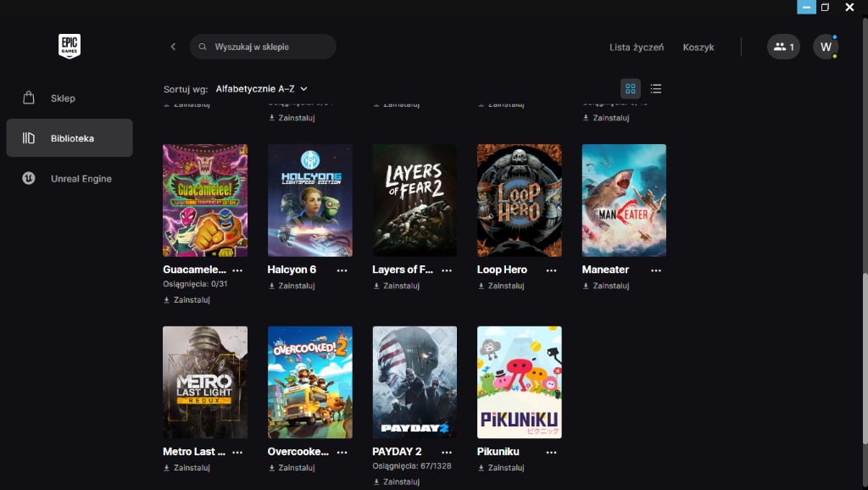
Task: Click the Epic Games logo
Action: [70, 46]
